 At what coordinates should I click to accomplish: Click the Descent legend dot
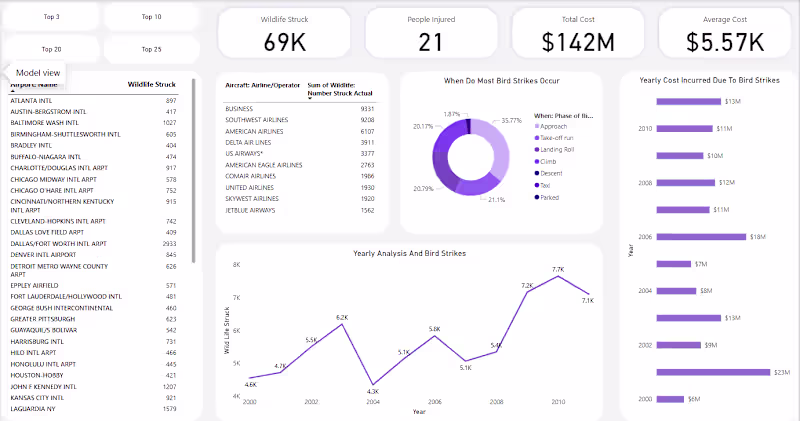pyautogui.click(x=537, y=174)
